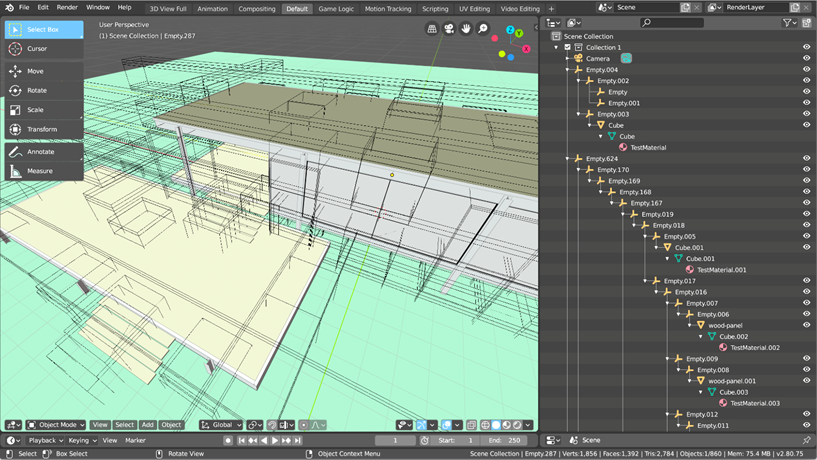
Task: Click the outliner filter funnel icon
Action: pyautogui.click(x=788, y=22)
